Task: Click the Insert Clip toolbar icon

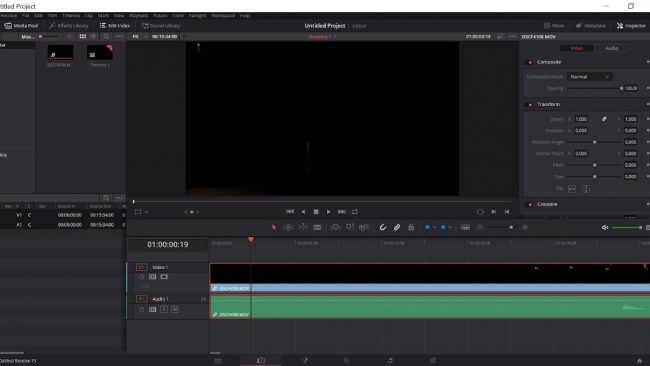Action: (335, 227)
